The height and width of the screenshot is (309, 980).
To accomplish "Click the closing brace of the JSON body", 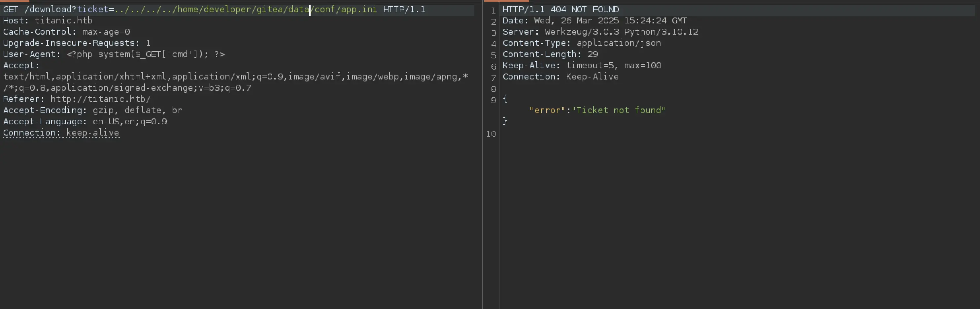I will coord(505,121).
